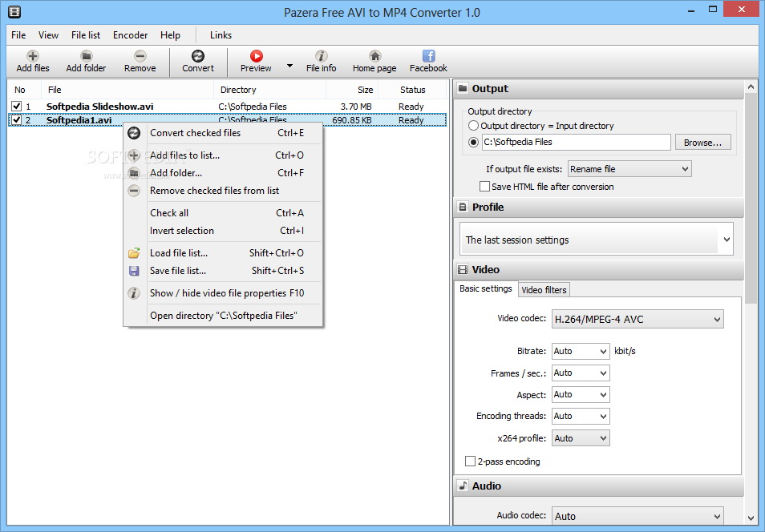Open the File list menu
Image resolution: width=765 pixels, height=532 pixels.
click(85, 35)
